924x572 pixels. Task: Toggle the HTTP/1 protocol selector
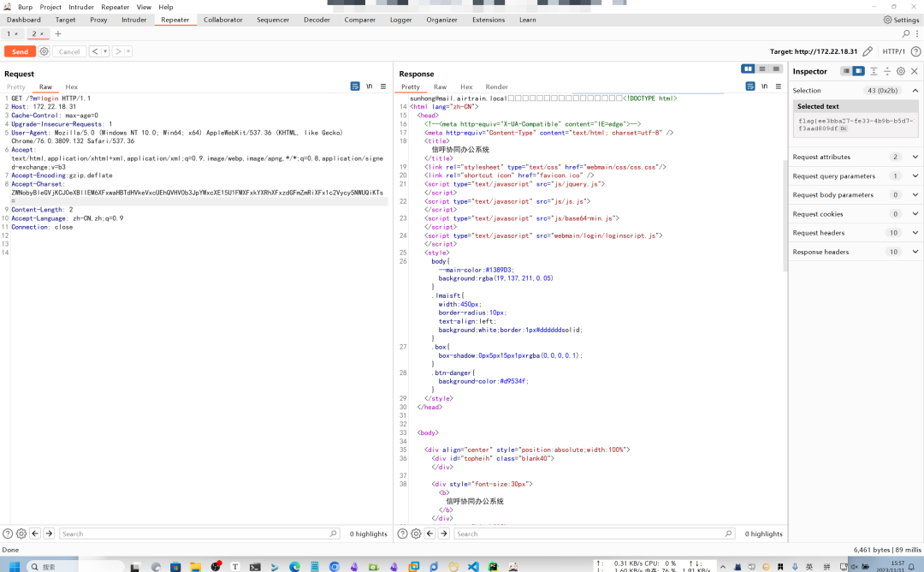pyautogui.click(x=893, y=51)
